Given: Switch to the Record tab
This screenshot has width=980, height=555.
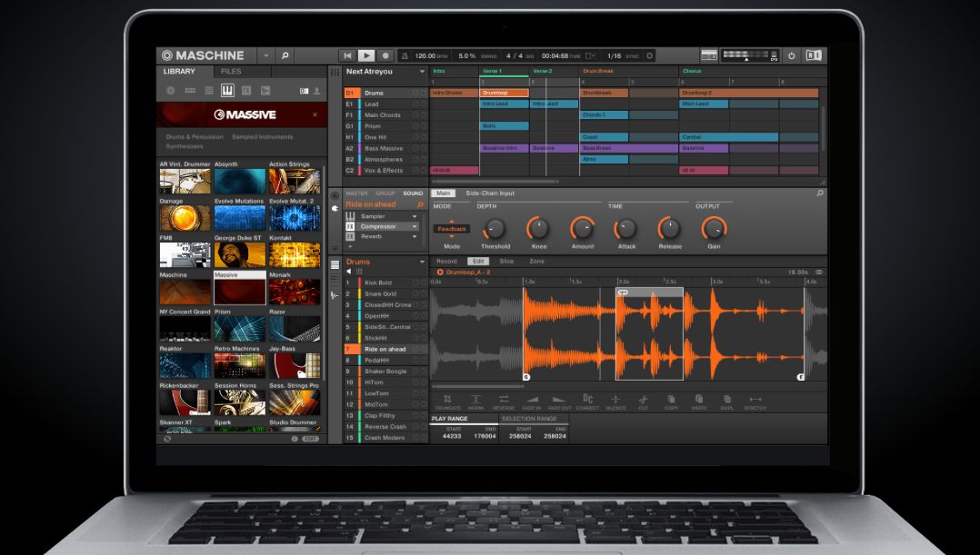Looking at the screenshot, I should point(446,262).
